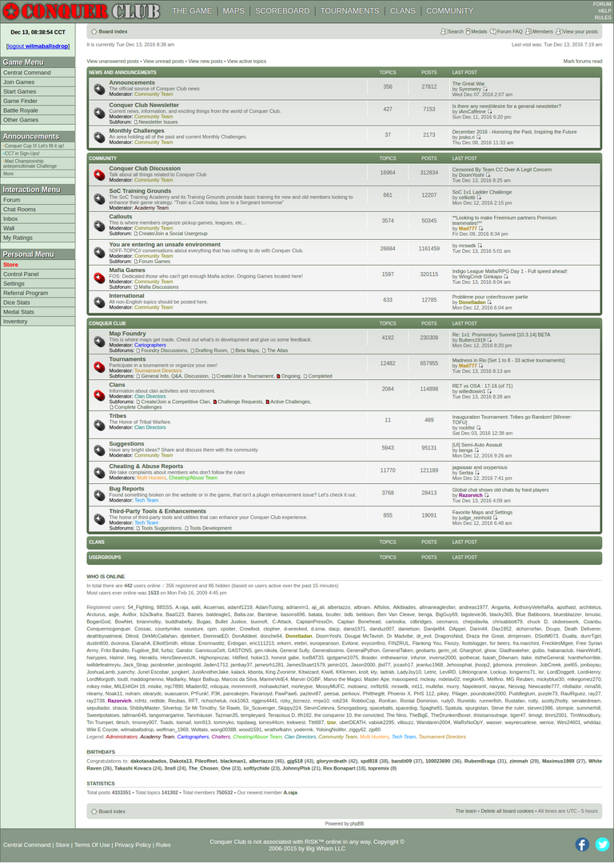Open Foundry Discussions subforum
Image resolution: width=614 pixels, height=868 pixels.
pyautogui.click(x=164, y=350)
